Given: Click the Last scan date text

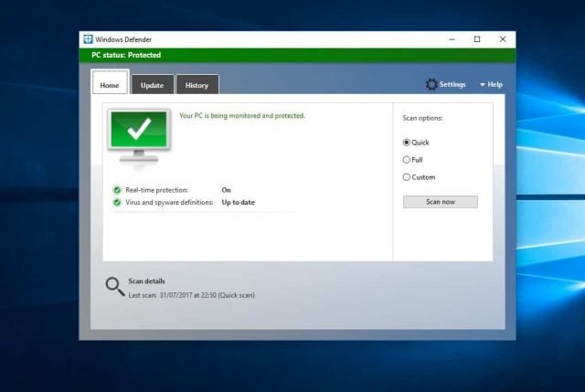Looking at the screenshot, I should point(191,295).
